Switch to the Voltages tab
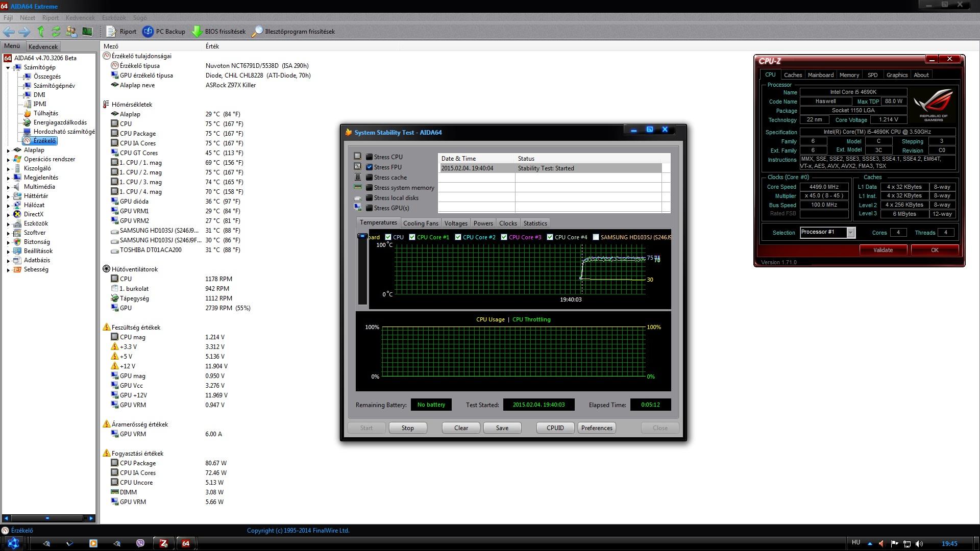 coord(456,223)
